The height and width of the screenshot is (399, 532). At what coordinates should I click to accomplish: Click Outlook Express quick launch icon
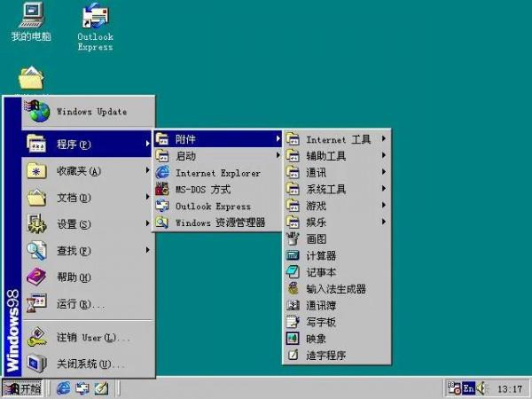[82, 388]
